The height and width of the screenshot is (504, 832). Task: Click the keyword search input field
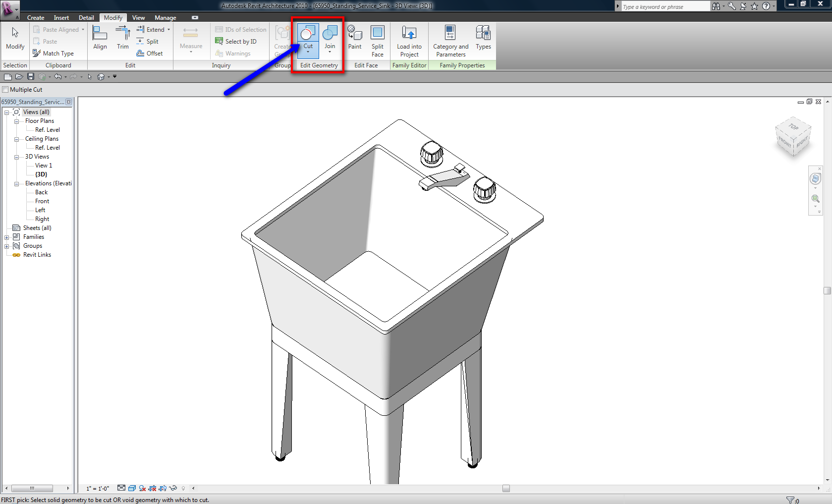663,7
